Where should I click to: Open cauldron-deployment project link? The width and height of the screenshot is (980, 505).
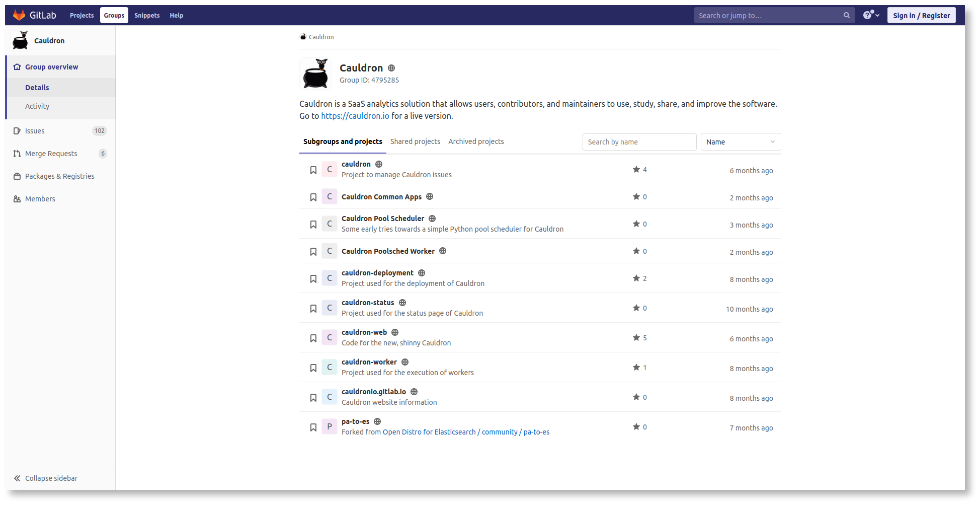[377, 273]
